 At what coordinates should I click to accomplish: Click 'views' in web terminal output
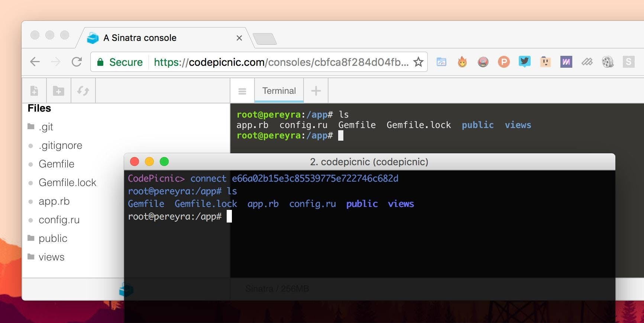(518, 125)
